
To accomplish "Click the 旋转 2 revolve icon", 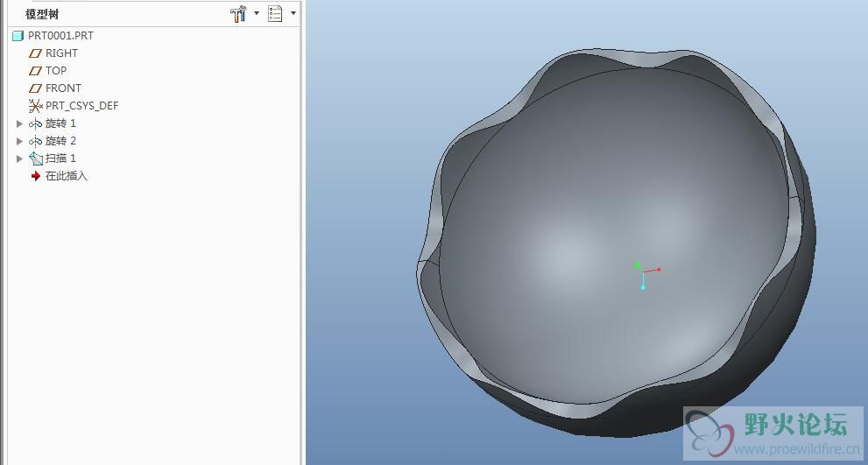I will pos(35,141).
